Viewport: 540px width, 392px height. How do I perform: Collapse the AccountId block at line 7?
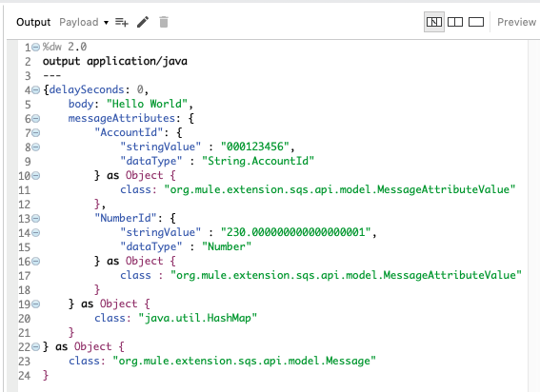[36, 133]
